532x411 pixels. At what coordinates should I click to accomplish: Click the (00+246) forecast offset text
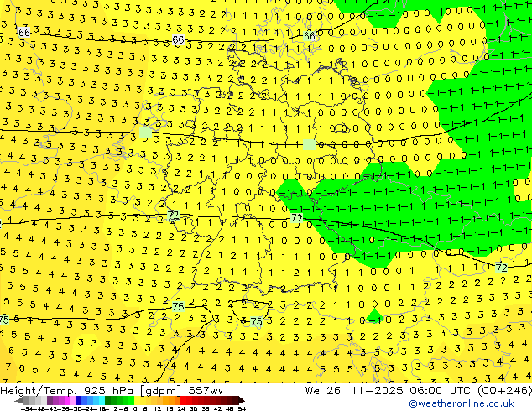point(504,391)
